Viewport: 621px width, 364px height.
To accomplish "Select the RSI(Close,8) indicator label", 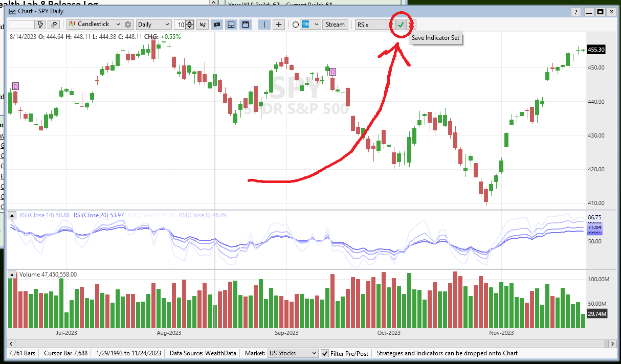I will click(x=203, y=215).
